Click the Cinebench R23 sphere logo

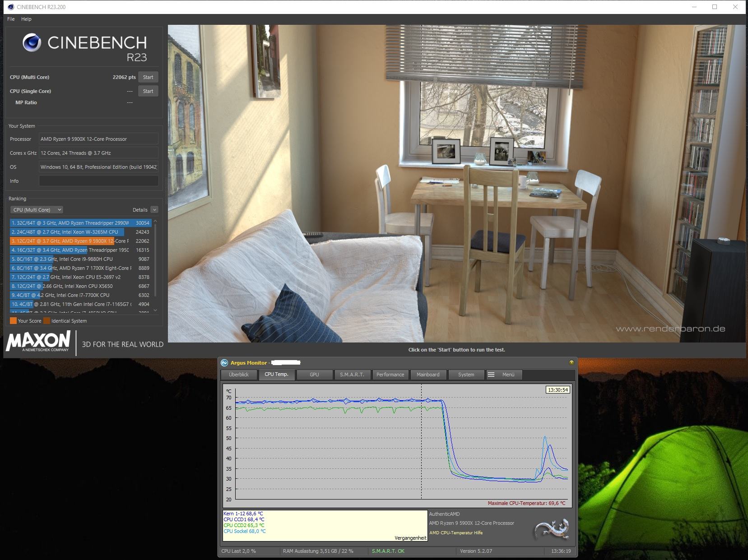(x=32, y=43)
